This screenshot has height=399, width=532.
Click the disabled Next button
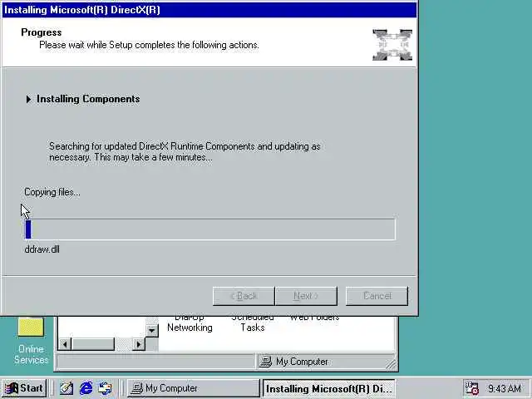pyautogui.click(x=307, y=296)
